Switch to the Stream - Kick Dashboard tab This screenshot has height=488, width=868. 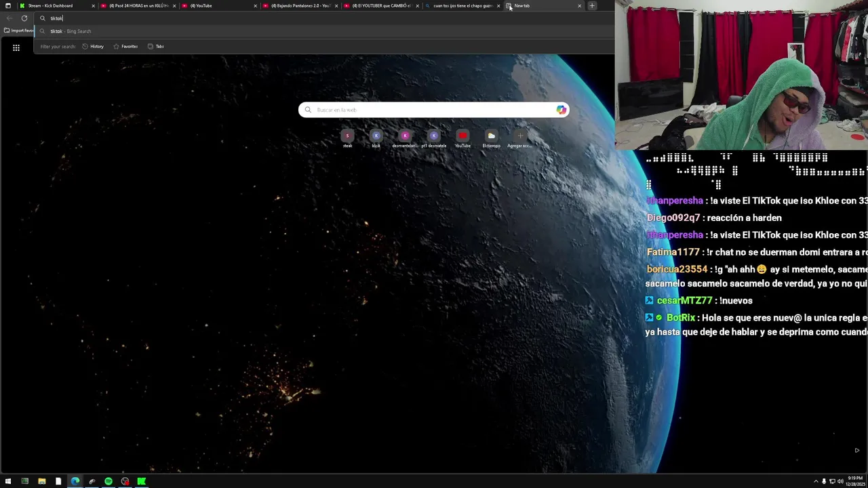click(x=57, y=5)
